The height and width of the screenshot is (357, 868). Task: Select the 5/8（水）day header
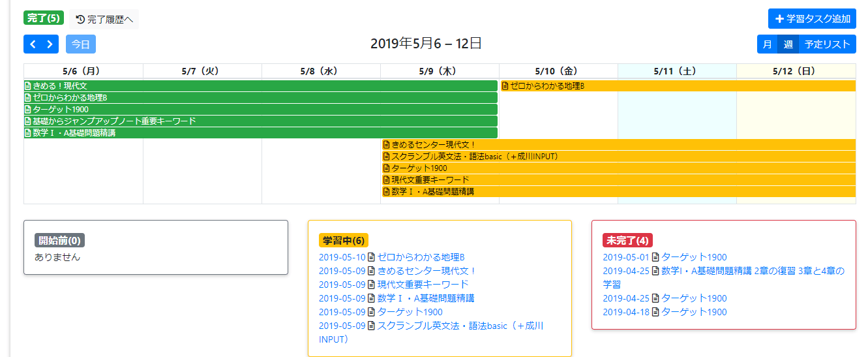pos(321,71)
